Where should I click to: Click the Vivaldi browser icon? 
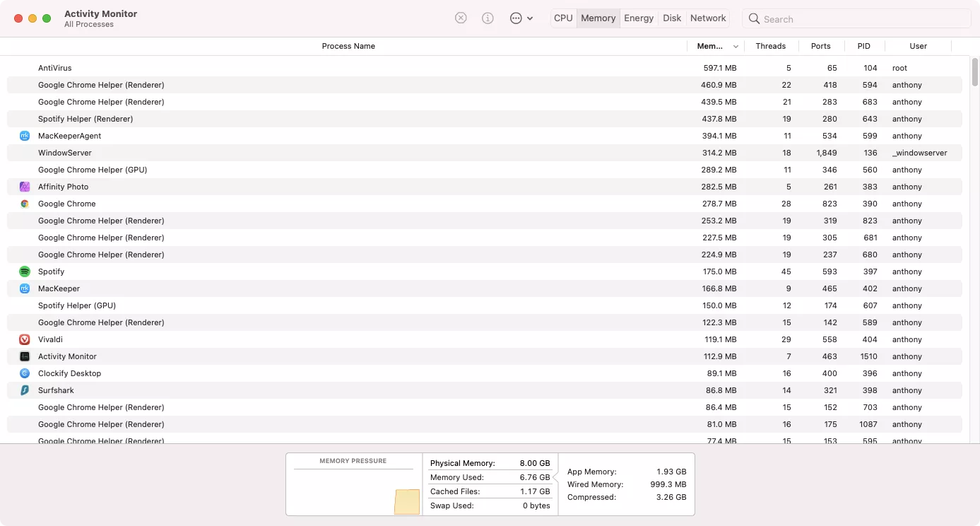tap(26, 339)
